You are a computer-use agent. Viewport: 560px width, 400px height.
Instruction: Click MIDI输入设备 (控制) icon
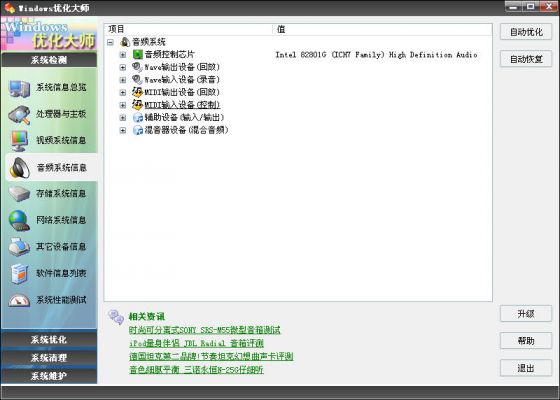[x=137, y=105]
